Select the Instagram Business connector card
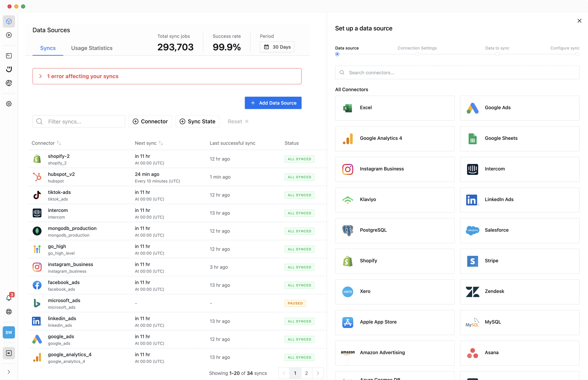This screenshot has height=380, width=588. 395,169
